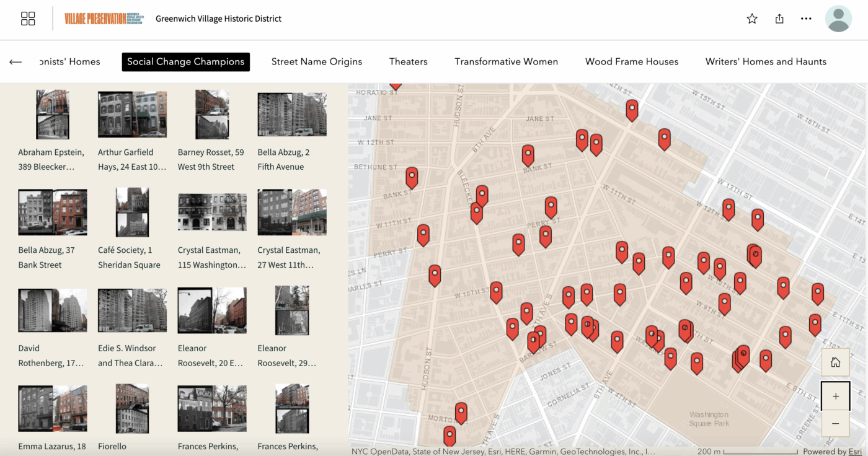Viewport: 868px width, 456px height.
Task: Click the favorite star icon
Action: pyautogui.click(x=752, y=19)
